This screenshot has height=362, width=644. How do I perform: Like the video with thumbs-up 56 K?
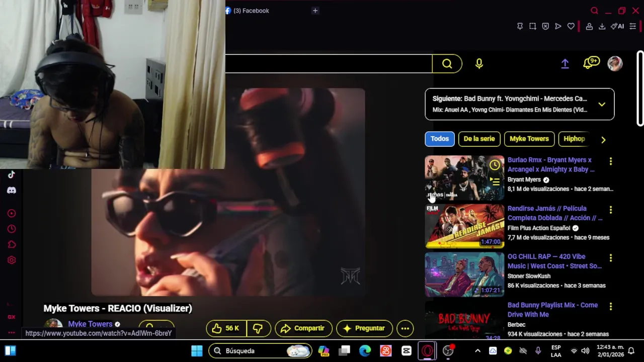(x=226, y=328)
